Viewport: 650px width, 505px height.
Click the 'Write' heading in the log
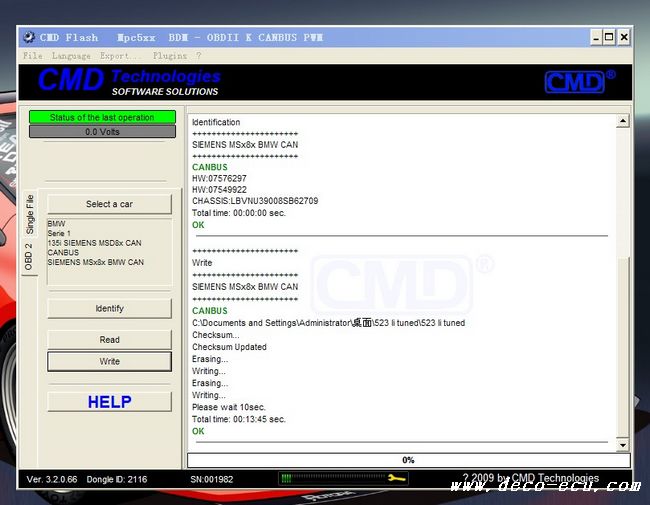(202, 263)
